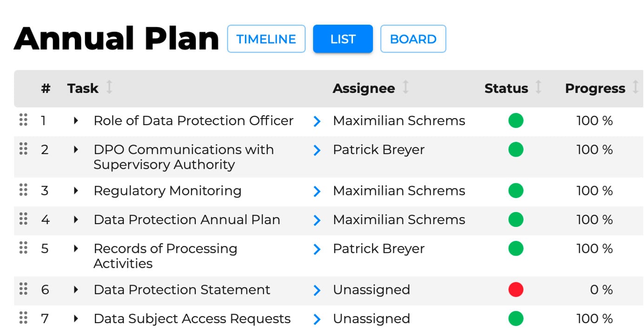The height and width of the screenshot is (332, 644).
Task: Click the Task column sort arrows
Action: click(109, 87)
